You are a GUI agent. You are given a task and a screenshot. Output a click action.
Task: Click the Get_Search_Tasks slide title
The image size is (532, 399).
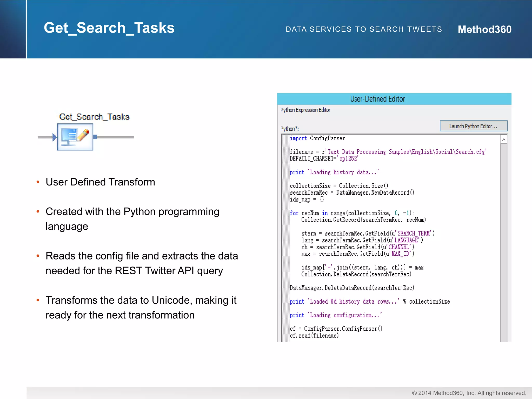(109, 28)
